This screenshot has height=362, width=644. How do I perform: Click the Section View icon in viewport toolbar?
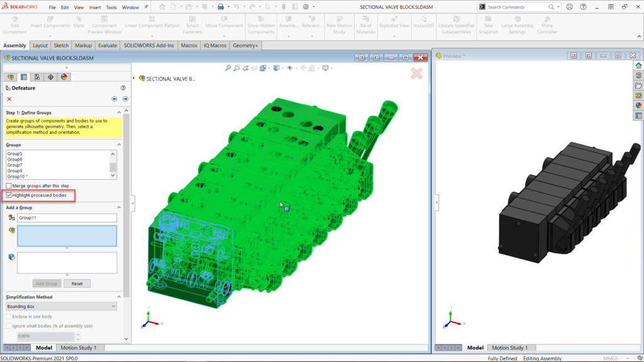point(254,68)
